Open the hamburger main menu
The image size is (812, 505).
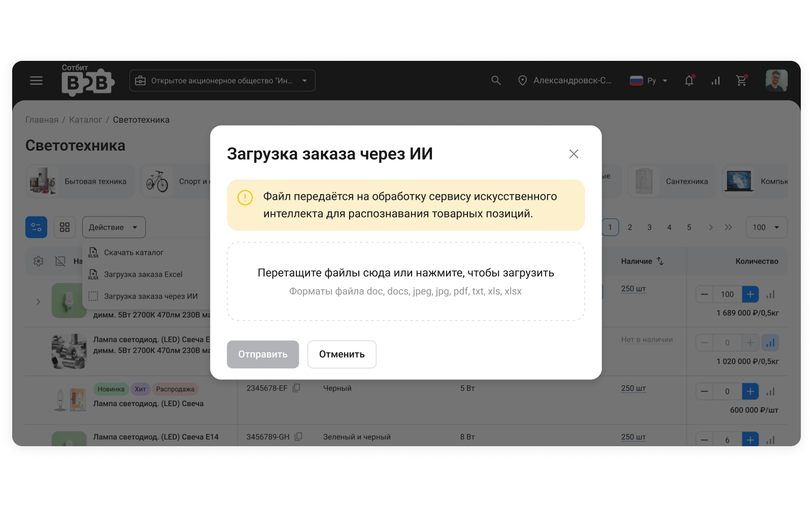[x=36, y=81]
